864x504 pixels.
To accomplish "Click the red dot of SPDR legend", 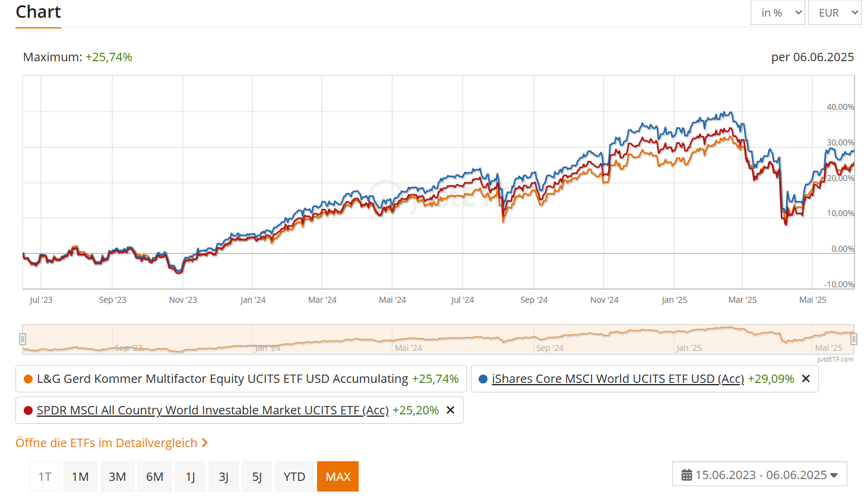I will coord(28,411).
